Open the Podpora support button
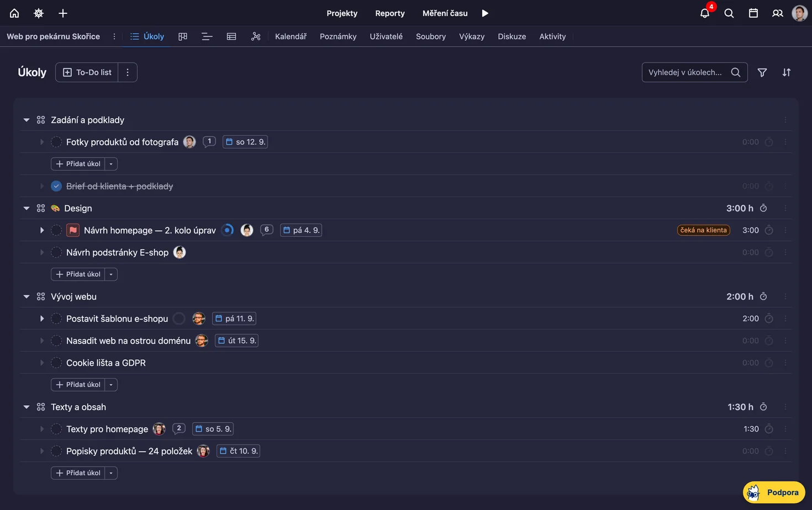Image resolution: width=812 pixels, height=510 pixels. pyautogui.click(x=774, y=492)
